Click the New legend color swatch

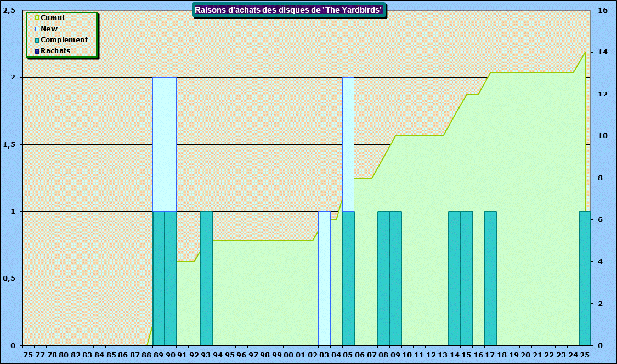pyautogui.click(x=37, y=29)
